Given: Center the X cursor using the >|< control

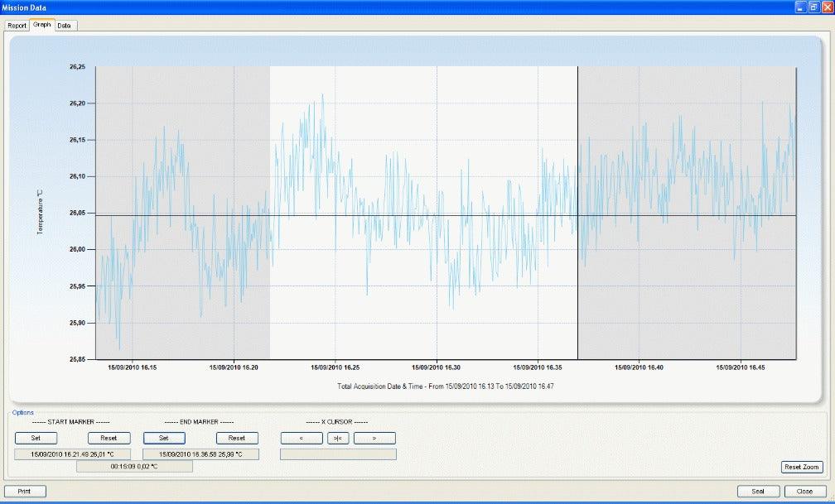Looking at the screenshot, I should pos(338,438).
